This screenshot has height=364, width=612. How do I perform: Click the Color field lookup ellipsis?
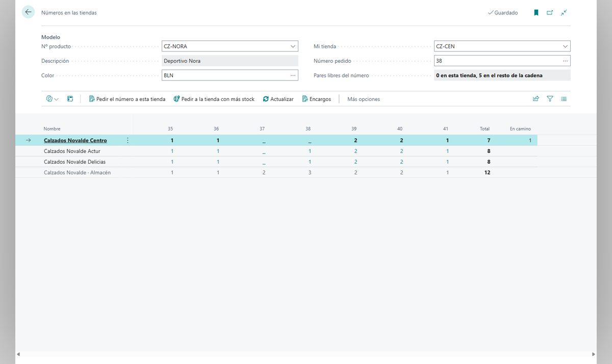point(293,75)
